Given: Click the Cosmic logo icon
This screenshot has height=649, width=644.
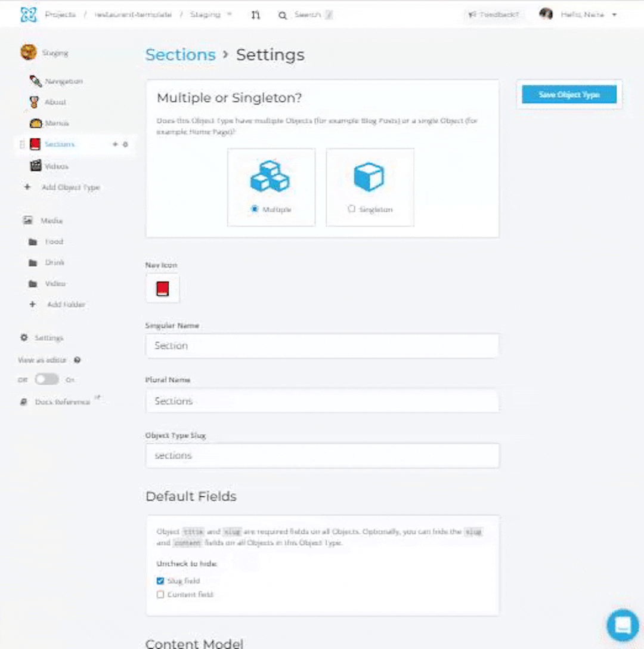Looking at the screenshot, I should coord(29,15).
